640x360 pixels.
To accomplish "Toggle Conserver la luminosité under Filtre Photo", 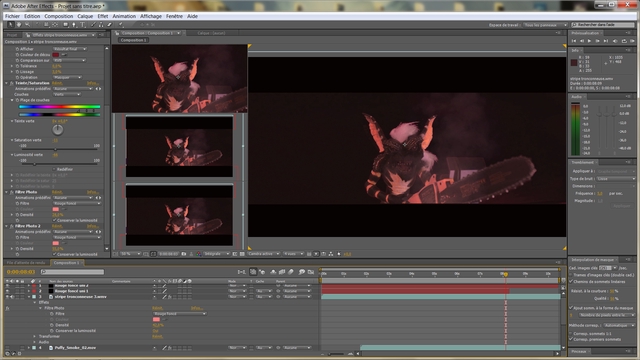I will pyautogui.click(x=54, y=220).
